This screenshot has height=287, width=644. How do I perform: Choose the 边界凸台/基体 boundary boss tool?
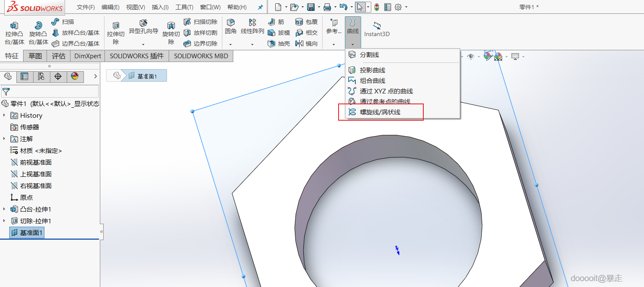tap(76, 44)
